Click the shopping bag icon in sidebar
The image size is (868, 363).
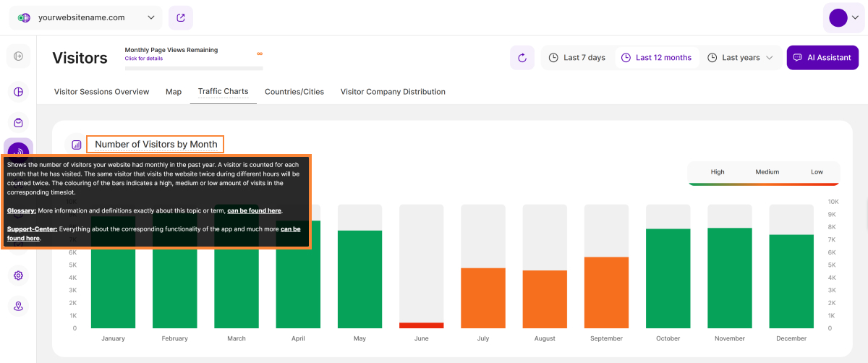pyautogui.click(x=18, y=123)
